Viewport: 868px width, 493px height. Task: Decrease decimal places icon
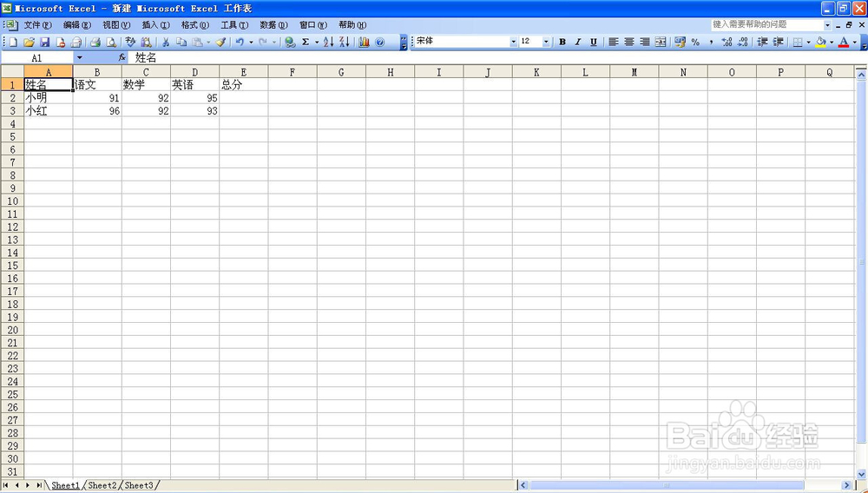pos(743,42)
